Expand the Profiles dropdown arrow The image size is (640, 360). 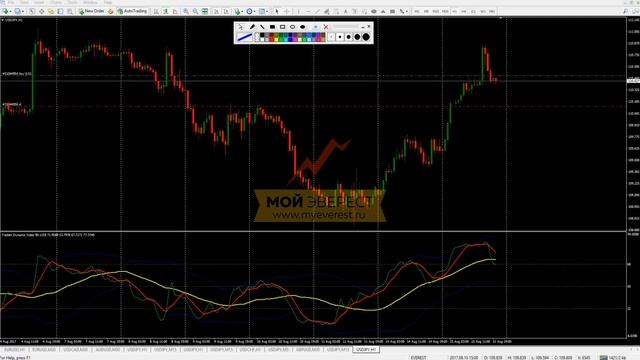23,11
